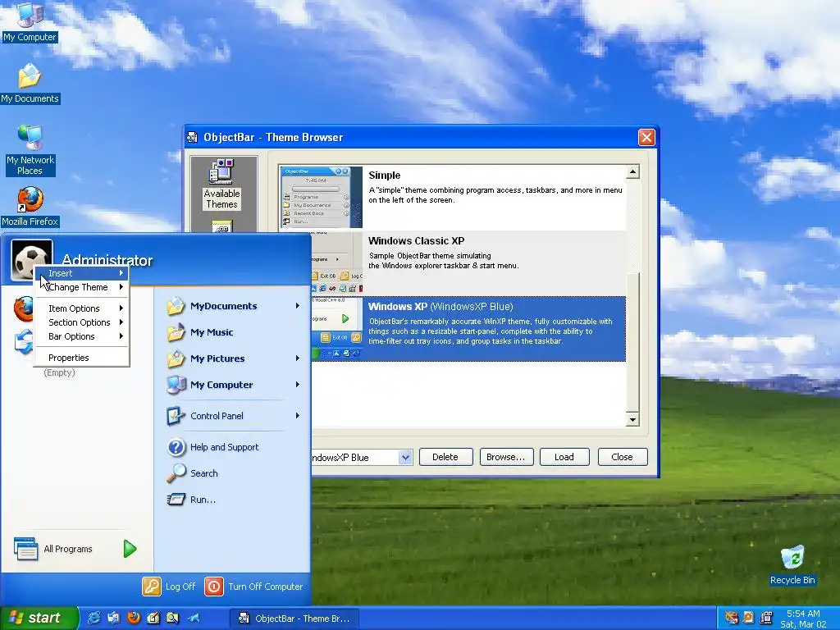Open My Documents desktop icon
Image resolution: width=840 pixels, height=630 pixels.
pos(30,84)
